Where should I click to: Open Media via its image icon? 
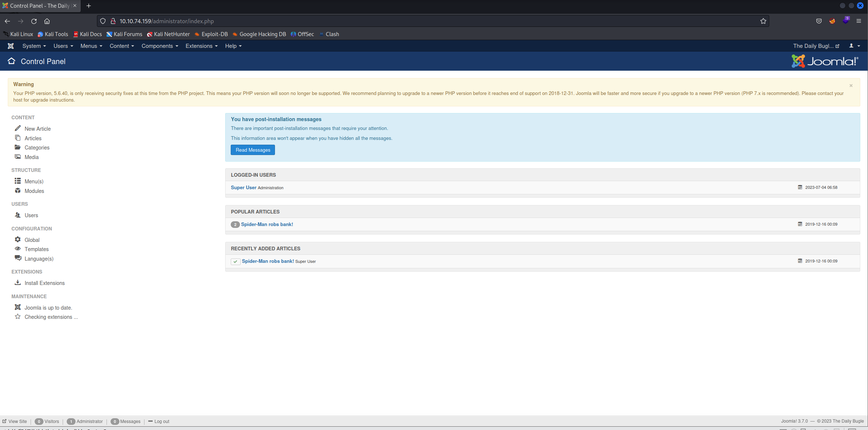point(18,157)
